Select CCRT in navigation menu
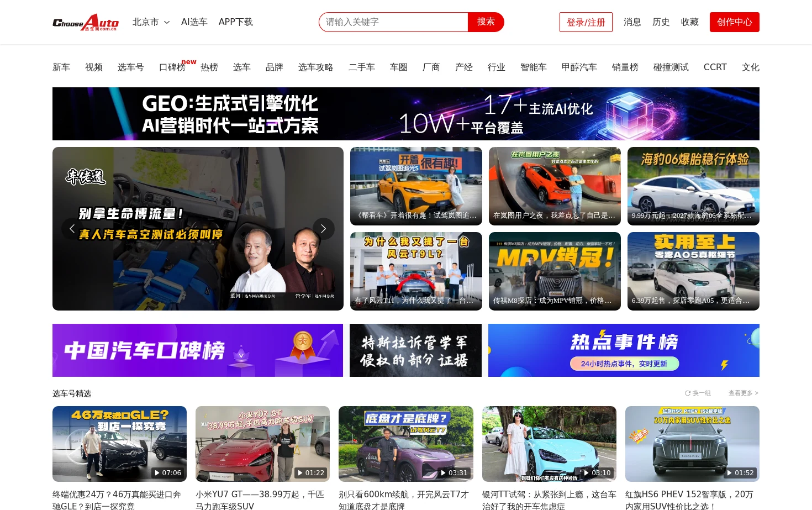 coord(715,67)
